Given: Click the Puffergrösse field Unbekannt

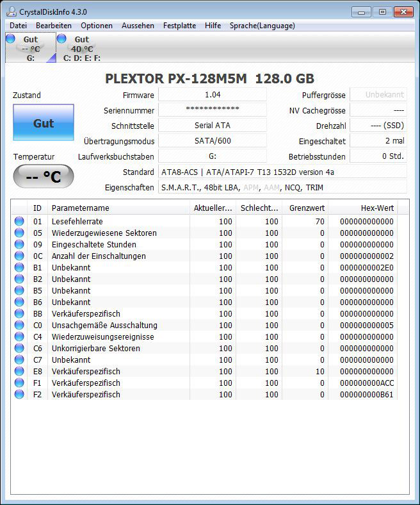Looking at the screenshot, I should [x=378, y=95].
